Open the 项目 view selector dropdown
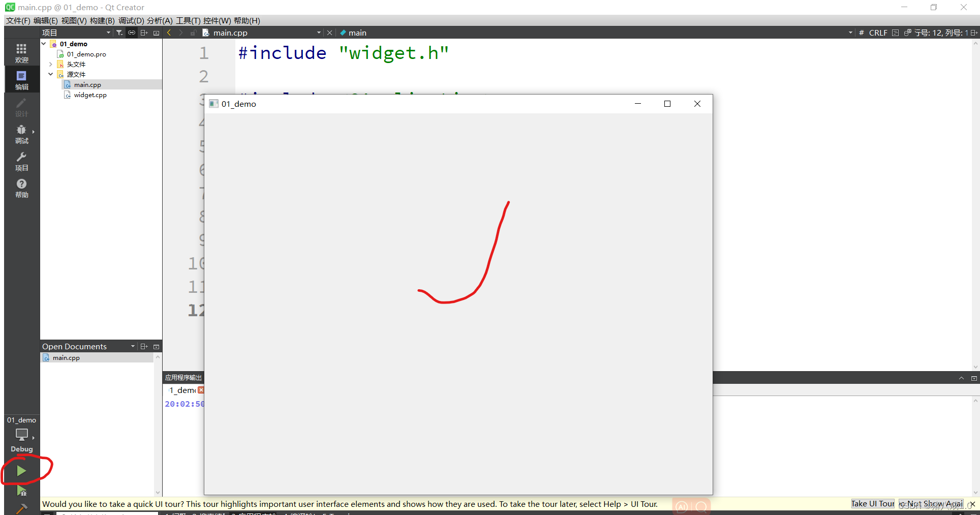The height and width of the screenshot is (515, 980). pos(108,33)
